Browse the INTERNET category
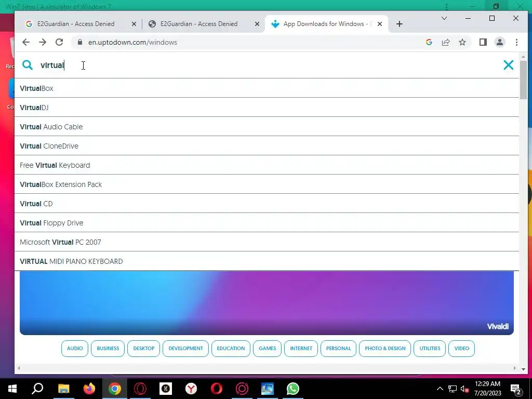 coord(301,349)
